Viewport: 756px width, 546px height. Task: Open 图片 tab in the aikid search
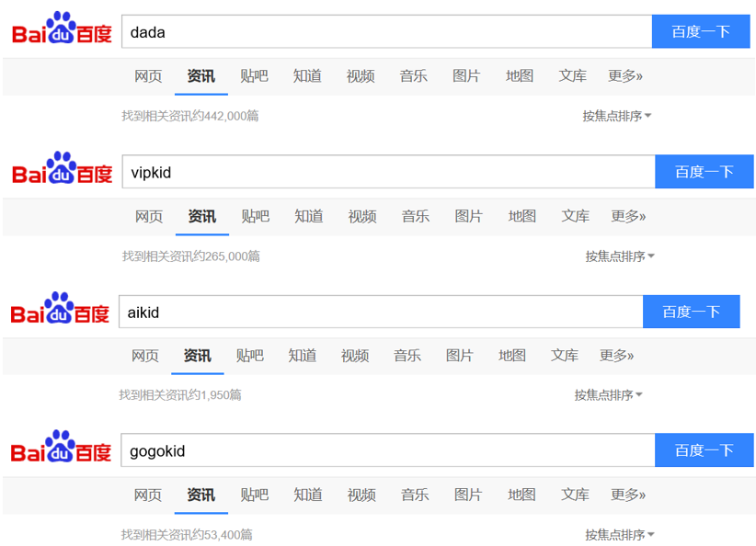pos(460,356)
